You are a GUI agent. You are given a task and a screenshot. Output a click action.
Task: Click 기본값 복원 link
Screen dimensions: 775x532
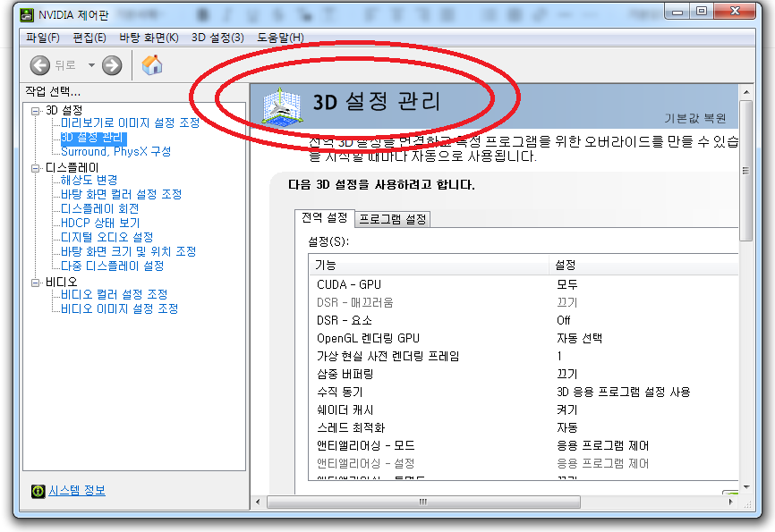tap(695, 118)
